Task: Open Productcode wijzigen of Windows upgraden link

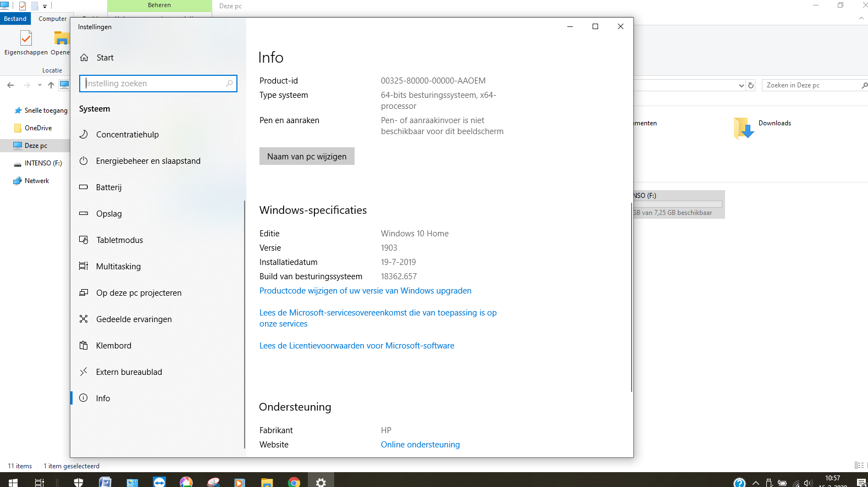Action: click(x=366, y=291)
